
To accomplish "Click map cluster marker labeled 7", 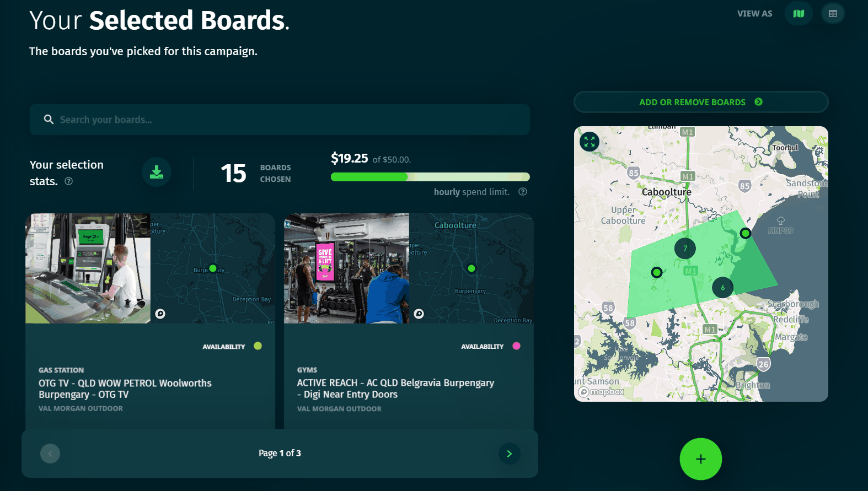I will click(685, 249).
